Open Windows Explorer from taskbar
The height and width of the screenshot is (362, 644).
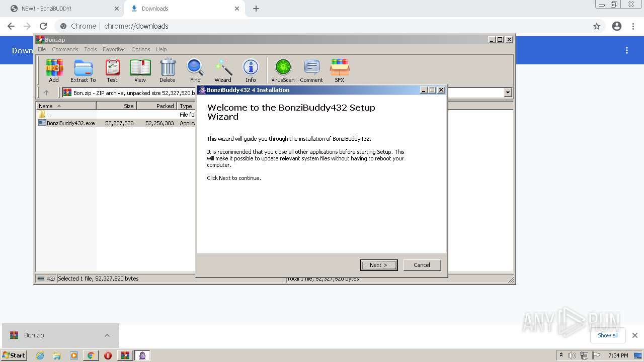tap(57, 355)
